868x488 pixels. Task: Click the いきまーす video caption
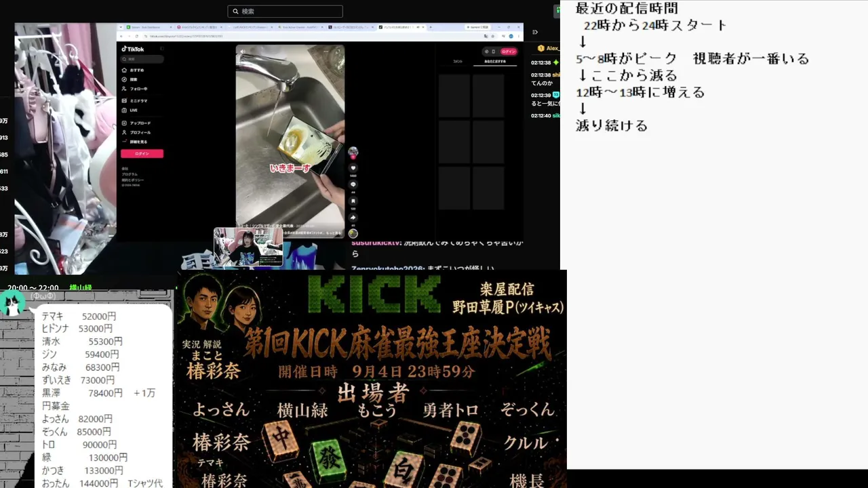pyautogui.click(x=290, y=168)
